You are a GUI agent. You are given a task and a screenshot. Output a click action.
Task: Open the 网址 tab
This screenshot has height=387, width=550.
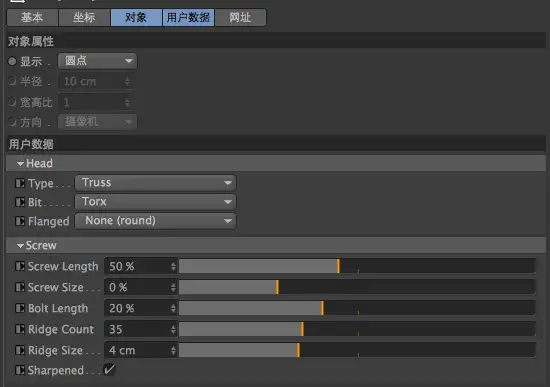pos(240,18)
